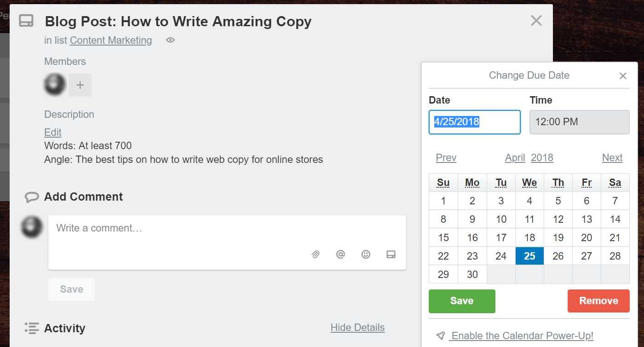Screen dimensions: 644x347
Task: Click the green Save button for due date
Action: point(462,301)
